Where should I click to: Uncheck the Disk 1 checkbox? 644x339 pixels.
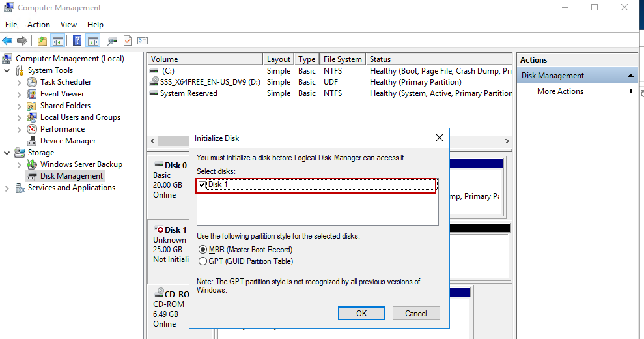202,184
